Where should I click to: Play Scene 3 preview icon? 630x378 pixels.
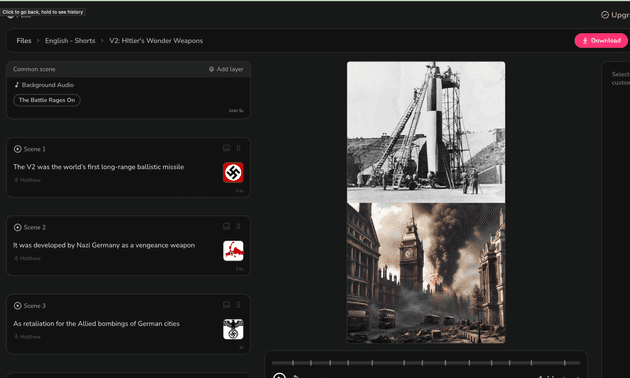pos(17,306)
